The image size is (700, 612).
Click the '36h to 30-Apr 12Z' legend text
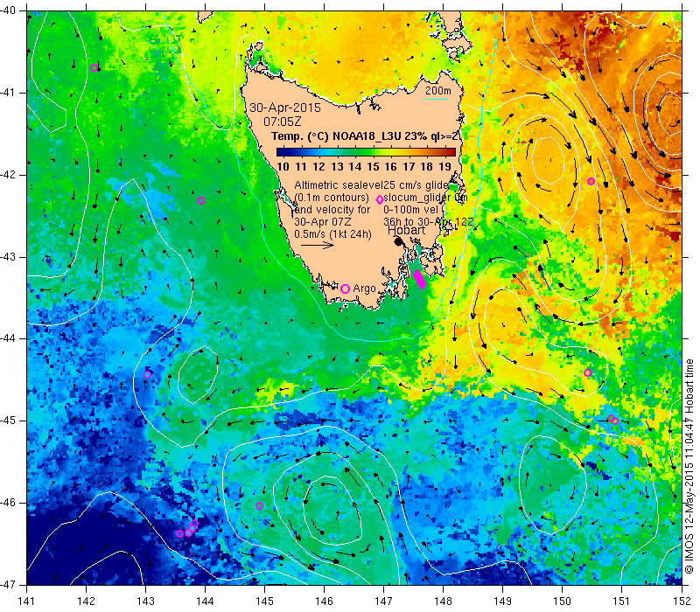coord(429,221)
